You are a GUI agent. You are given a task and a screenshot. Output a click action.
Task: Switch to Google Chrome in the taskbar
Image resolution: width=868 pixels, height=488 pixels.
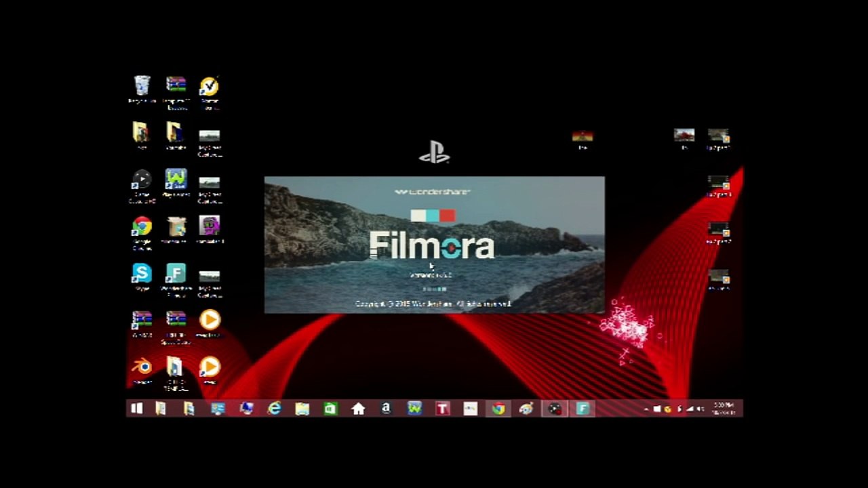point(498,409)
